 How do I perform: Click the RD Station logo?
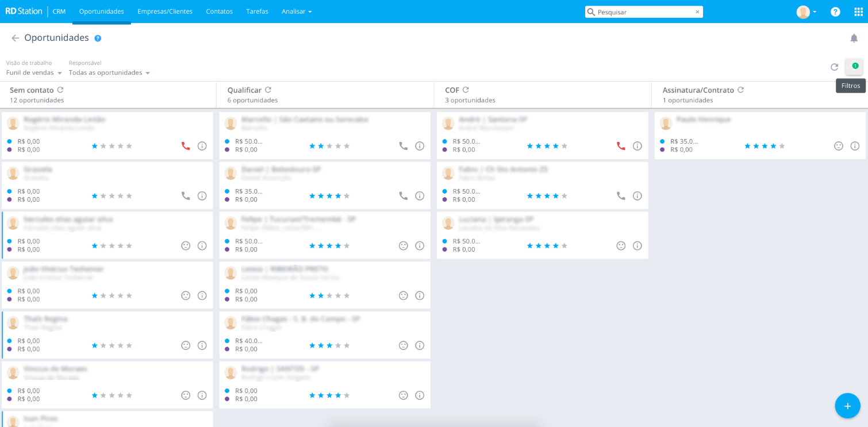pos(24,11)
